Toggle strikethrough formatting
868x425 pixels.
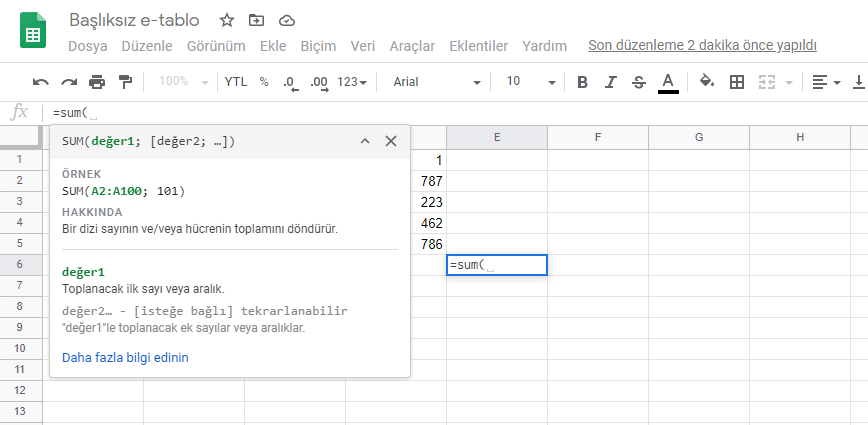click(639, 82)
